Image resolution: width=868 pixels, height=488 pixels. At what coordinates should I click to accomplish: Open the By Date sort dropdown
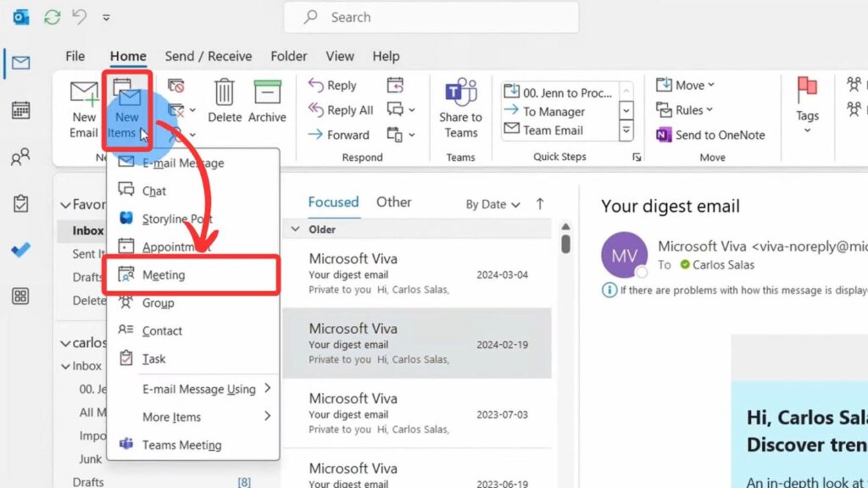(x=492, y=204)
